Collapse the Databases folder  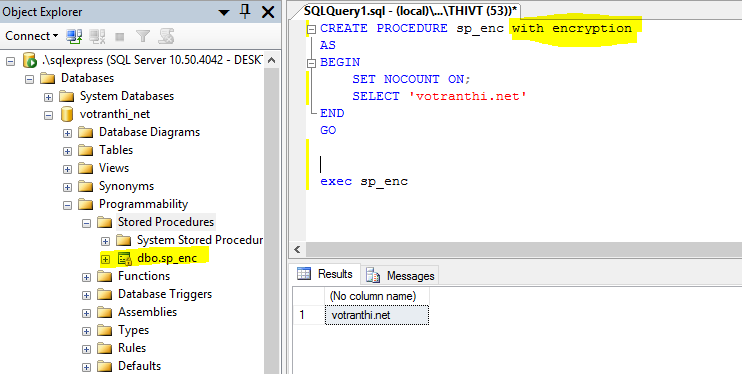(x=29, y=79)
